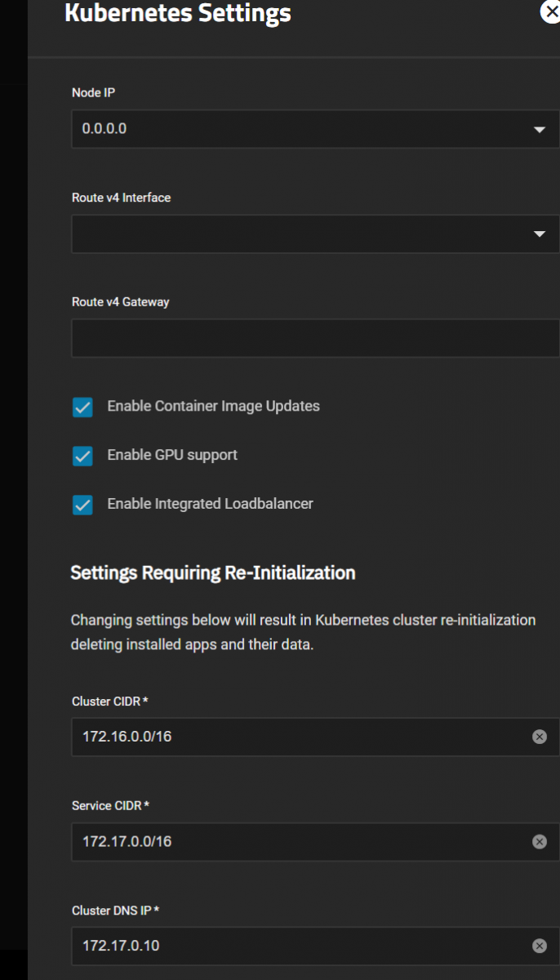This screenshot has height=980, width=560.
Task: Uncheck Enable Container Image Updates
Action: pyautogui.click(x=82, y=407)
